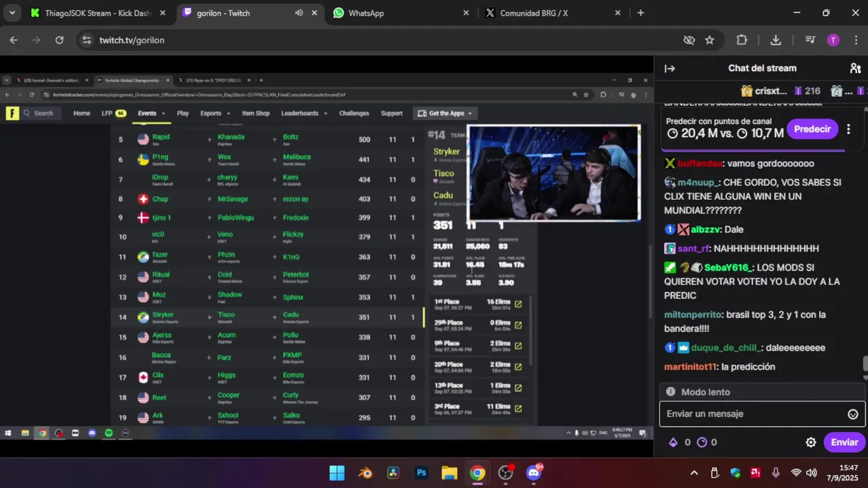The width and height of the screenshot is (868, 488).
Task: Open Chrome downloads icon
Action: pyautogui.click(x=776, y=40)
